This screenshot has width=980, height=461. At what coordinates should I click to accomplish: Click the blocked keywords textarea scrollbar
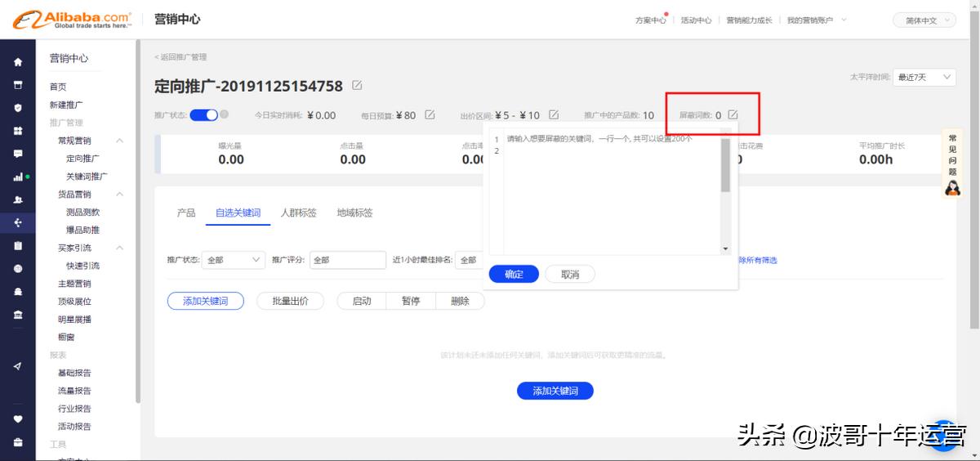point(725,165)
